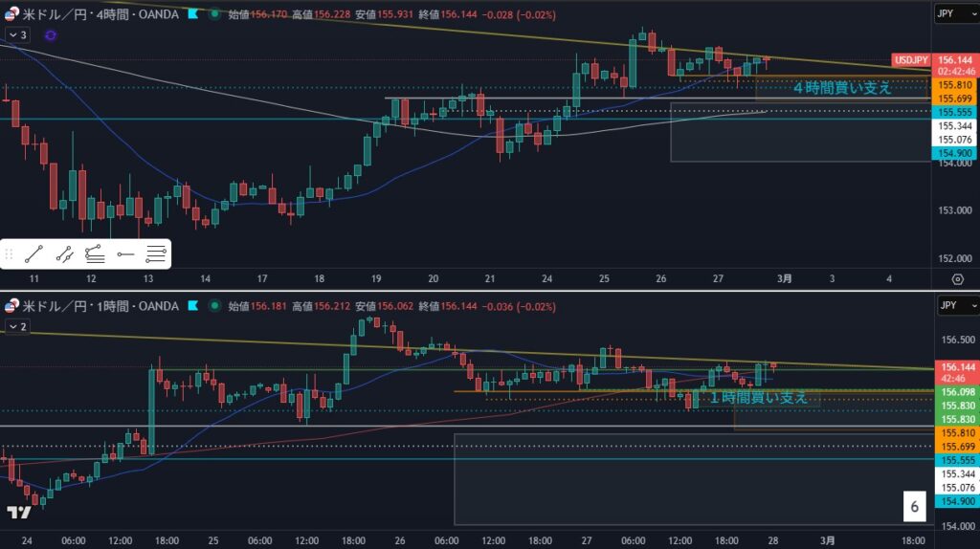Open chart settings gear in upper chart
The width and height of the screenshot is (980, 549).
point(958,278)
